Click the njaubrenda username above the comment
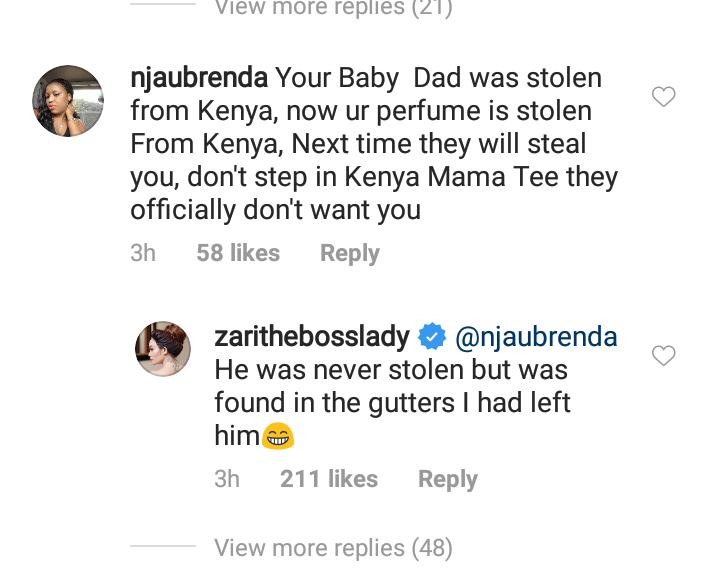This screenshot has width=720, height=585. (x=199, y=78)
